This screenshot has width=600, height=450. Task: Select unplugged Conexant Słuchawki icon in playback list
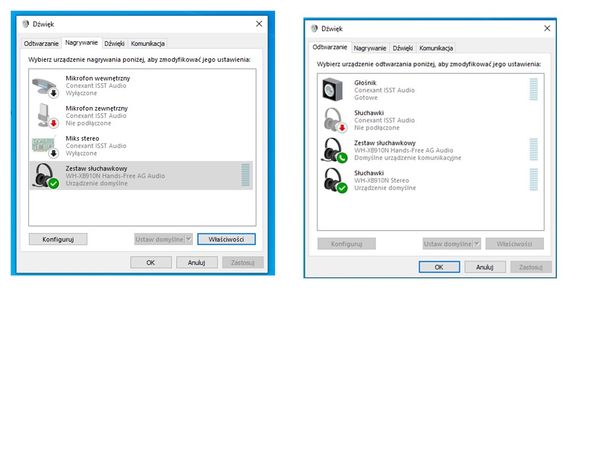click(333, 121)
